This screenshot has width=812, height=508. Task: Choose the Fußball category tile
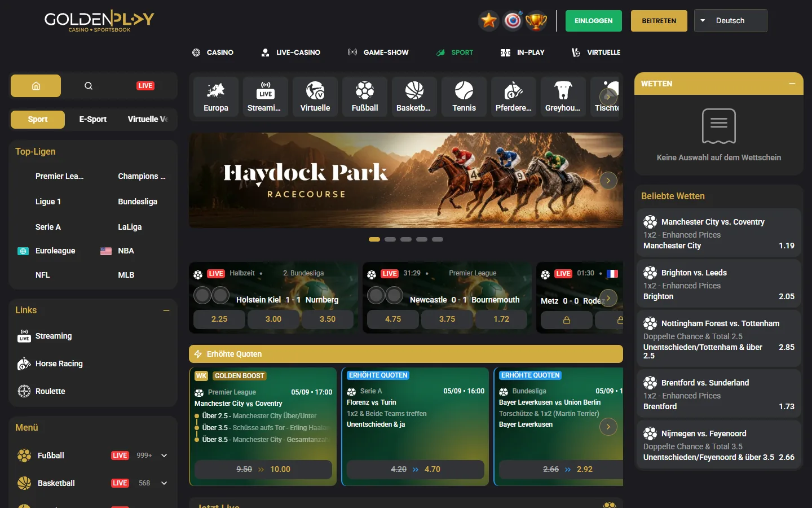(x=365, y=97)
